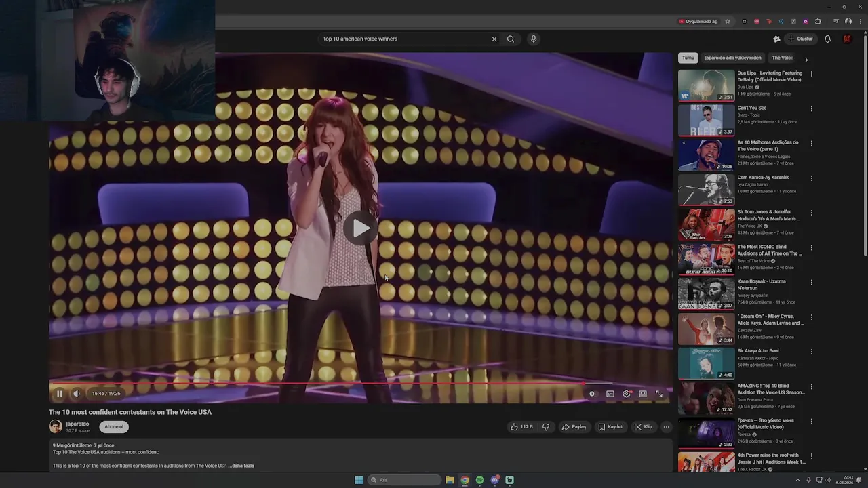The image size is (868, 488).
Task: Open the player settings gear
Action: point(627,394)
